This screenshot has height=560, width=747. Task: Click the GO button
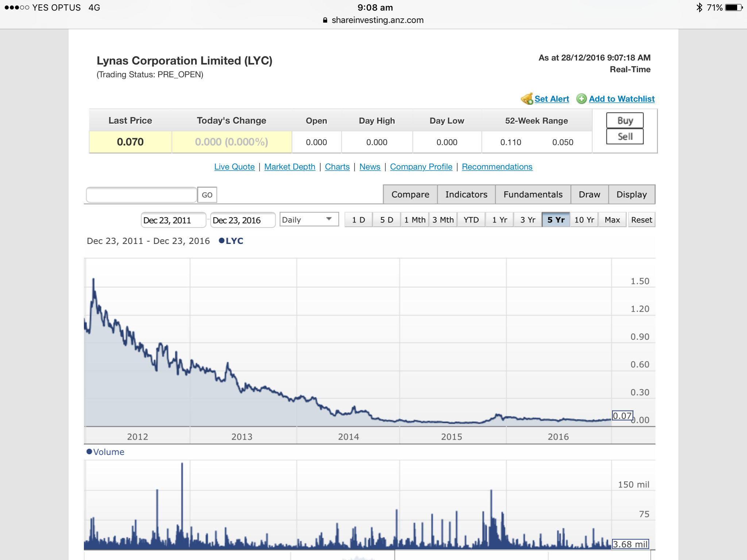[x=207, y=195]
